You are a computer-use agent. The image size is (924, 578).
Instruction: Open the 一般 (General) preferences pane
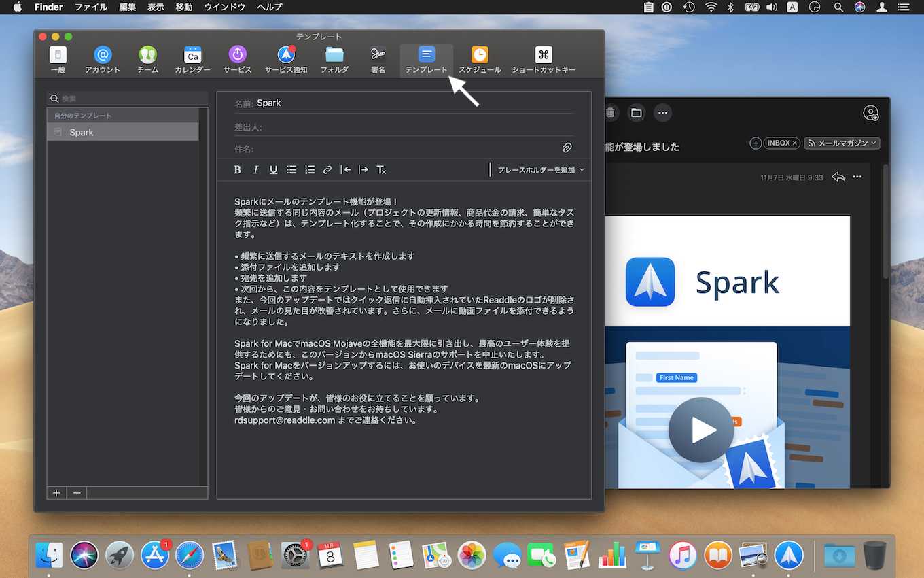[x=58, y=60]
